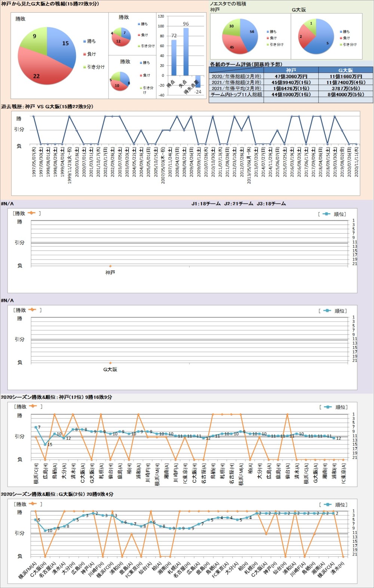This screenshot has height=588, width=374.
Task: Click the green 引き分け legend marker beside the large pie
Action: [85, 67]
